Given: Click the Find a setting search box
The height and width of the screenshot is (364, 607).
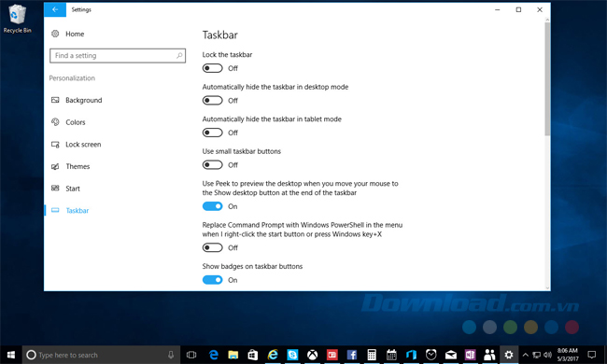Looking at the screenshot, I should coord(118,56).
